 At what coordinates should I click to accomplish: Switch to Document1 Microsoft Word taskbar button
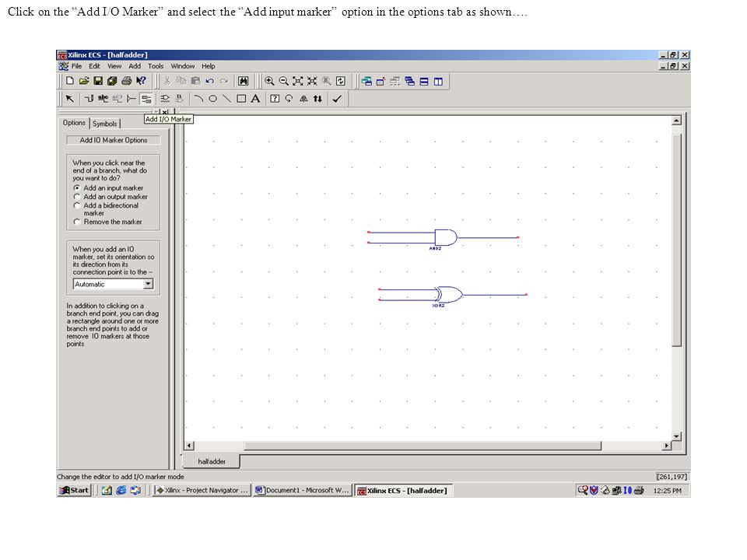click(x=302, y=490)
